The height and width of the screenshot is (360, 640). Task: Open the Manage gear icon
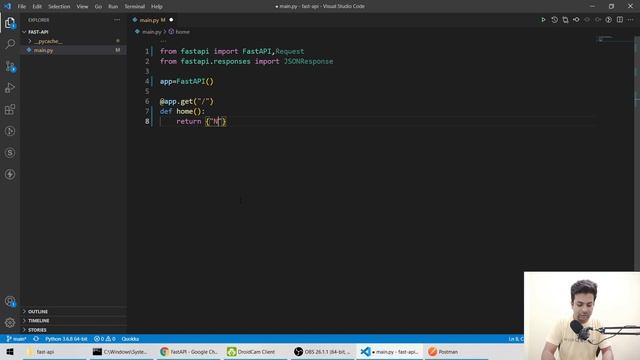(10, 322)
